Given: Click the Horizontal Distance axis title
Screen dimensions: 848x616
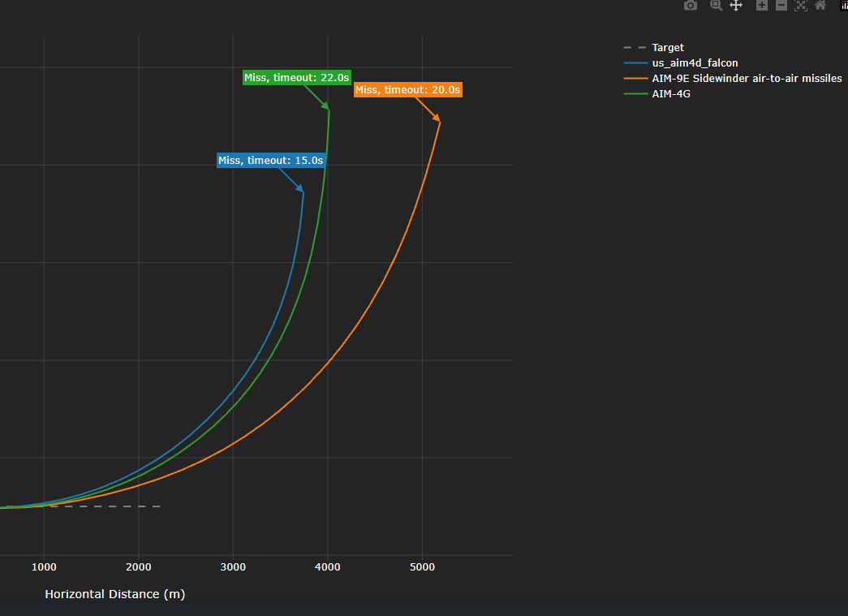Looking at the screenshot, I should (115, 594).
